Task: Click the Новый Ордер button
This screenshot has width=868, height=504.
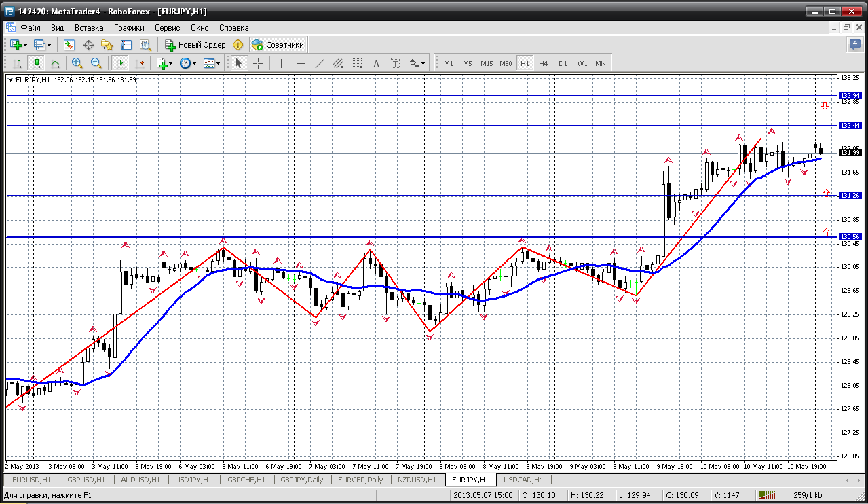Action: pyautogui.click(x=195, y=45)
